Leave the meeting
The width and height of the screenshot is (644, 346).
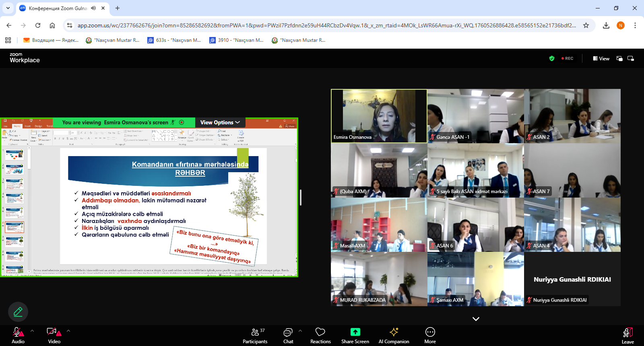(627, 336)
